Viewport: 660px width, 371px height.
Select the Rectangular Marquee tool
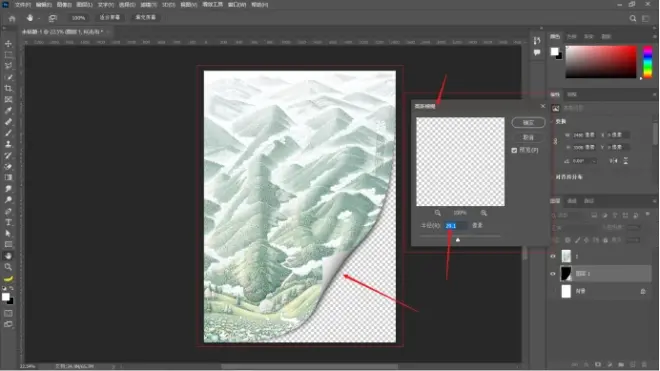pos(8,55)
